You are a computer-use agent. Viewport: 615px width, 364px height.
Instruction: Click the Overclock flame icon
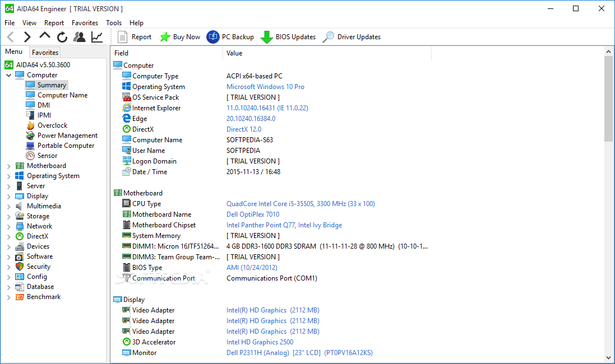tap(30, 125)
